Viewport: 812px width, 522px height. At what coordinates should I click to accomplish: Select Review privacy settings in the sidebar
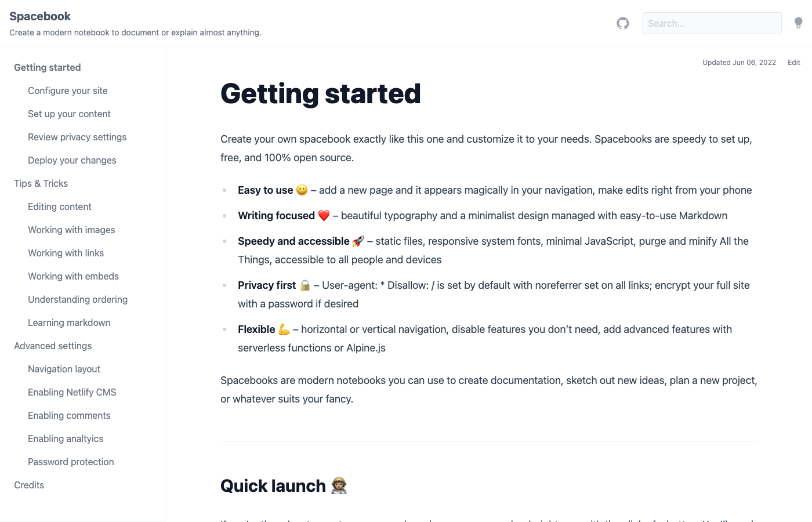(77, 137)
